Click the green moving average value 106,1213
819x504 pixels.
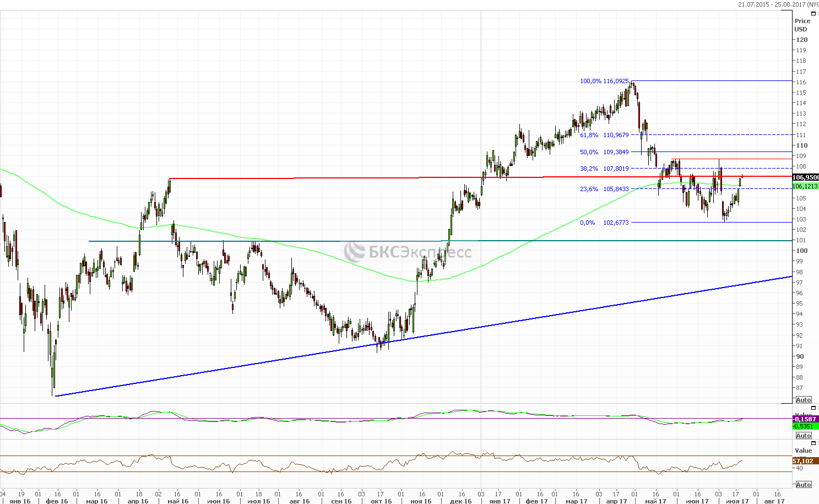click(805, 186)
